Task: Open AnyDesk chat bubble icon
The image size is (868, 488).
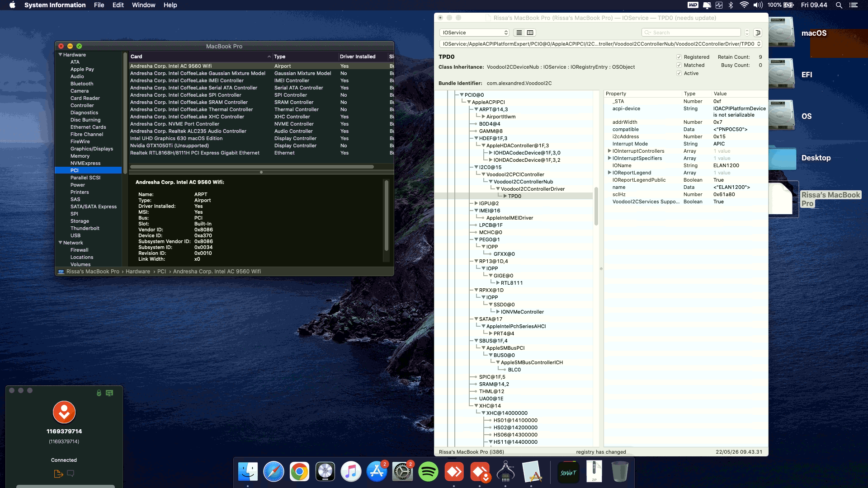Action: click(x=71, y=474)
